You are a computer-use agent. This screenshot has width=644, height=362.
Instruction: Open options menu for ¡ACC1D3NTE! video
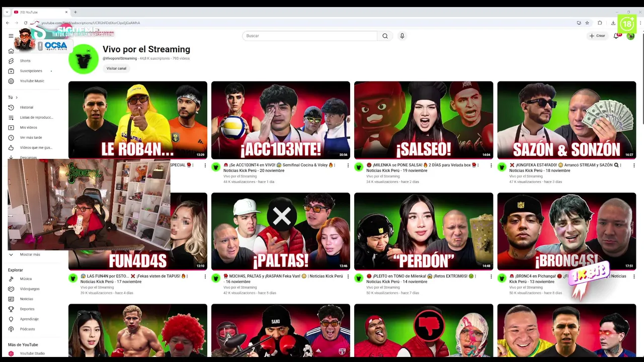click(348, 165)
